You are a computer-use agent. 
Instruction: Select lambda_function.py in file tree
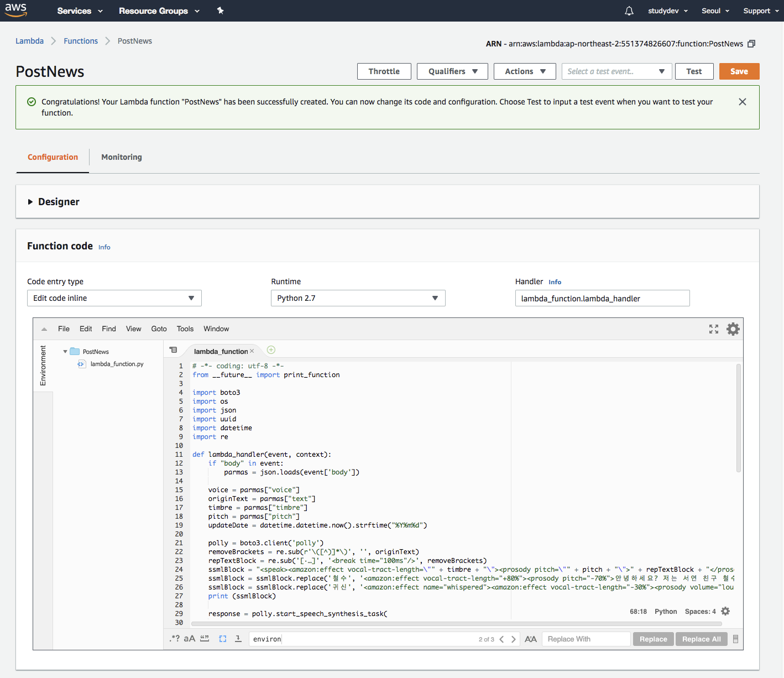(x=117, y=364)
